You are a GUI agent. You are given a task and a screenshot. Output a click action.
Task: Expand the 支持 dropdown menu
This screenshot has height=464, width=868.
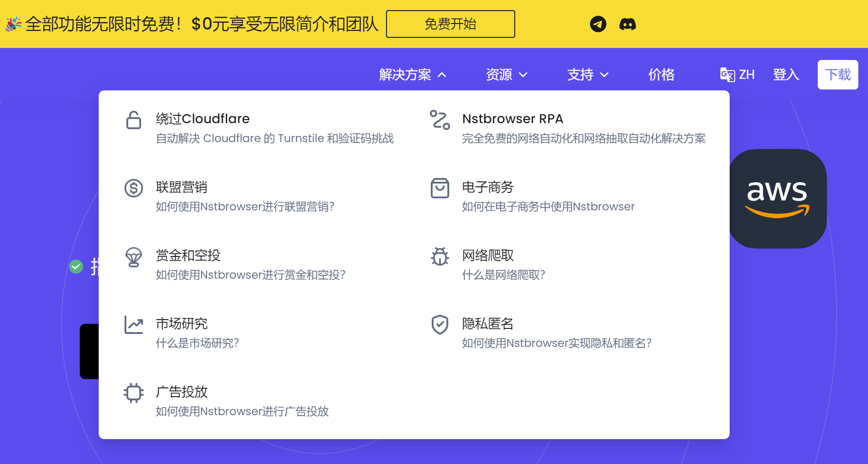tap(588, 74)
